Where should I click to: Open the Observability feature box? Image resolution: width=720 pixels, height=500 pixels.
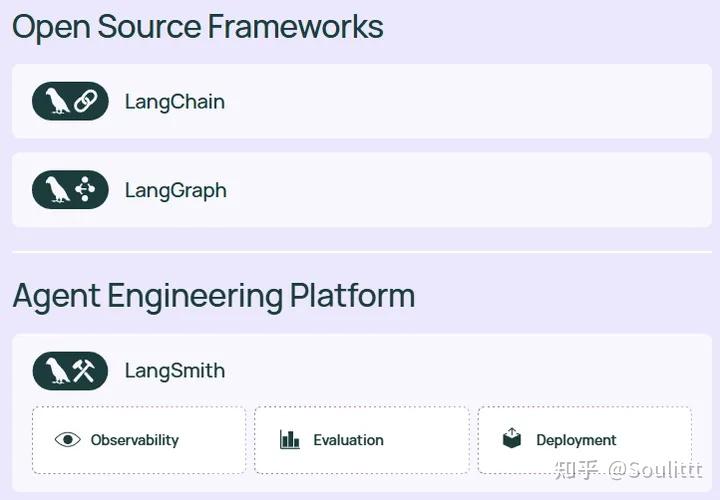[x=138, y=440]
